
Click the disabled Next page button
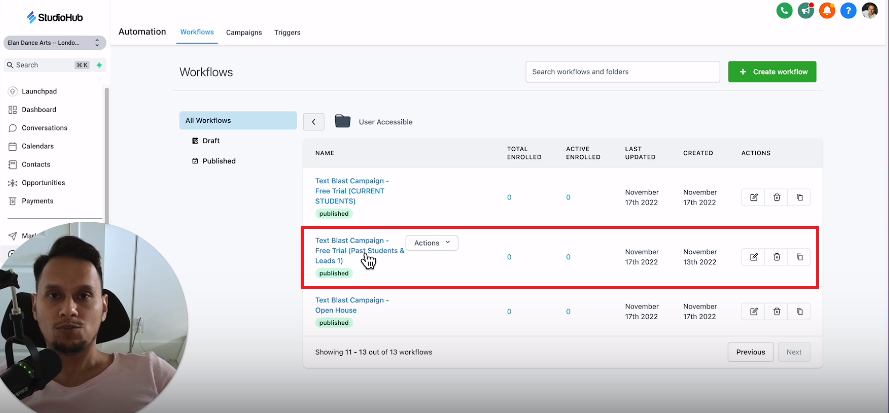tap(794, 352)
